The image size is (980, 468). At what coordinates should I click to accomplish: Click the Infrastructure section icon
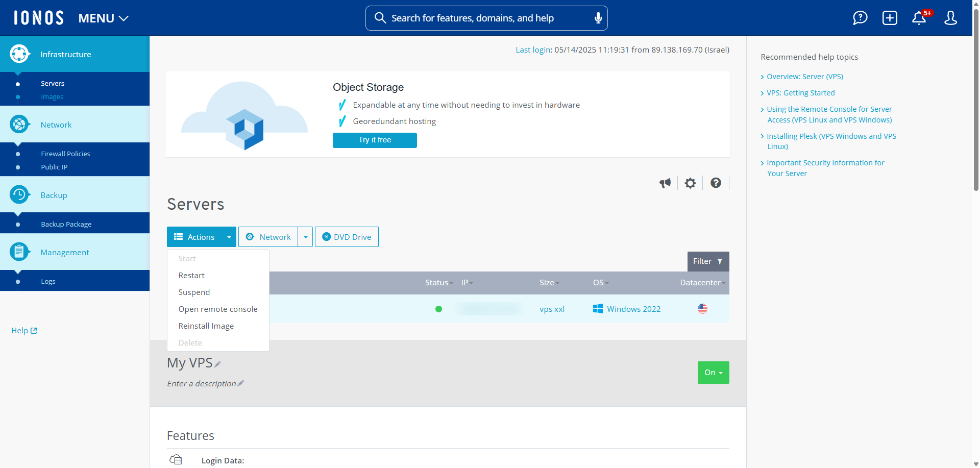(19, 54)
